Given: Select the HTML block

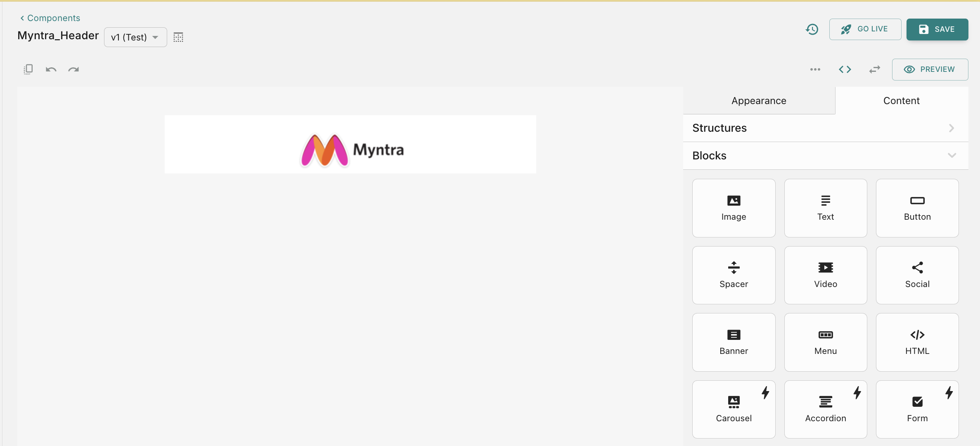Looking at the screenshot, I should (917, 342).
